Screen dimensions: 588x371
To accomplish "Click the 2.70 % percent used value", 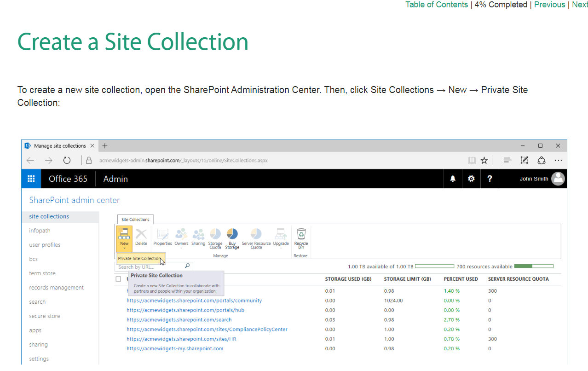I will coord(452,320).
